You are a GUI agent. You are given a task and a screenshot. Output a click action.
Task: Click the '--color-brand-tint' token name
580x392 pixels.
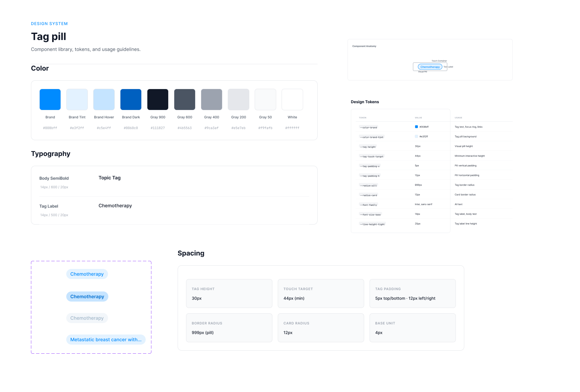tap(372, 137)
